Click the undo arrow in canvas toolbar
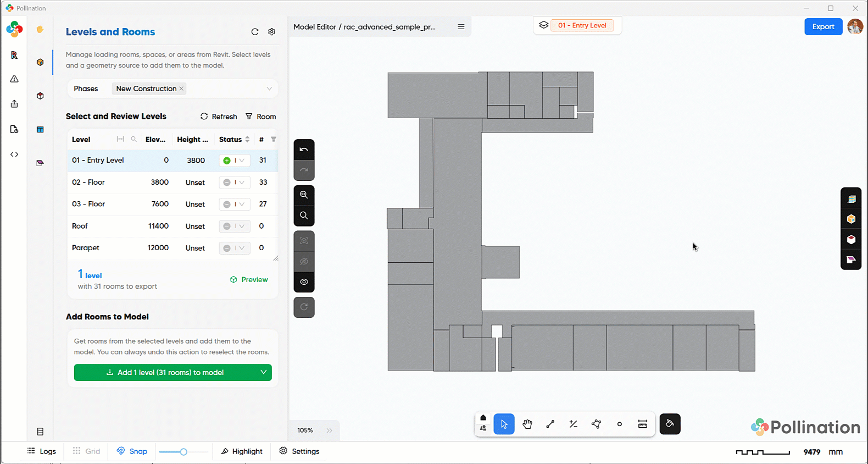This screenshot has width=868, height=464. (x=304, y=150)
